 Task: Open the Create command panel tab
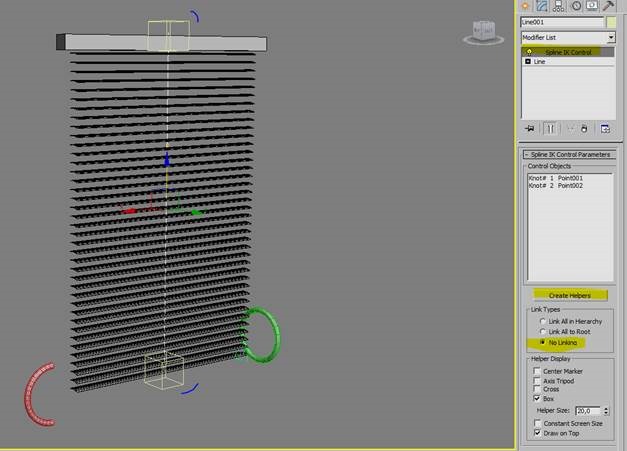point(526,5)
